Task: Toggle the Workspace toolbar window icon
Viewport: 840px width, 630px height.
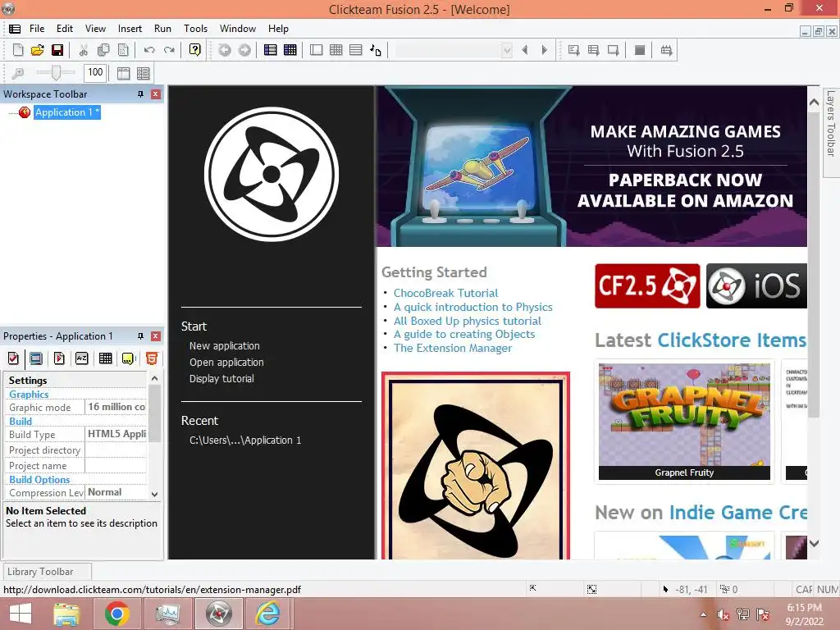Action: (124, 73)
